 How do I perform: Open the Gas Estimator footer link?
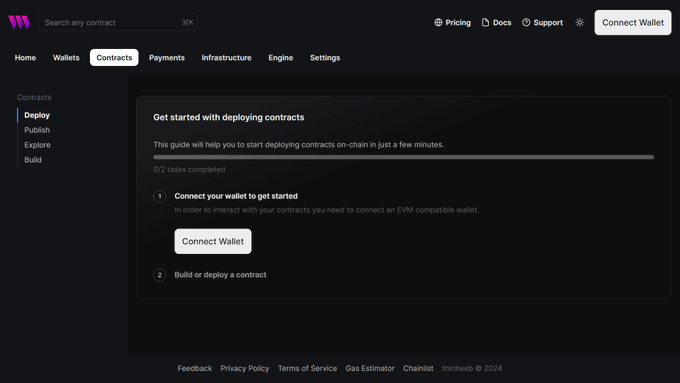[370, 368]
